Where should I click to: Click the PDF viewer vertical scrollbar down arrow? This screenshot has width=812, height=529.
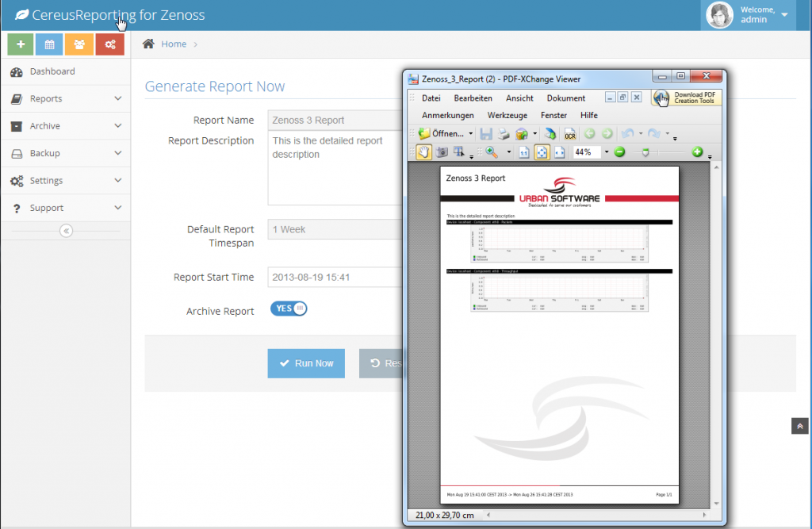click(716, 503)
